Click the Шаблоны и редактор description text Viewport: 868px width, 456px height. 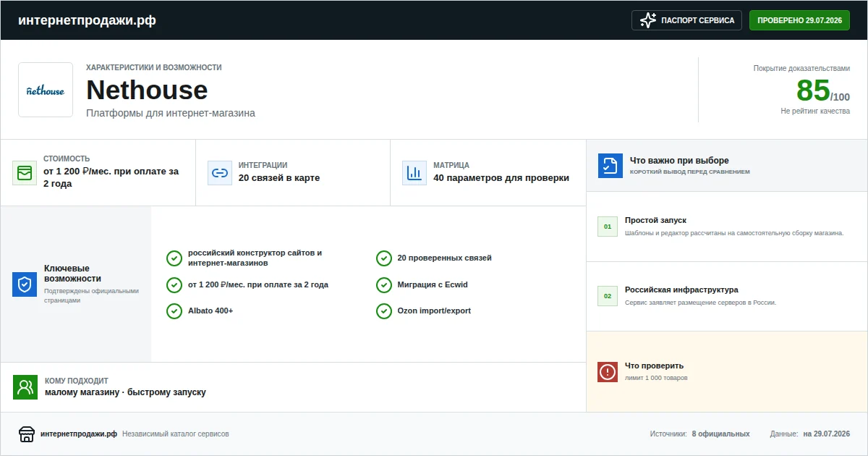click(734, 233)
